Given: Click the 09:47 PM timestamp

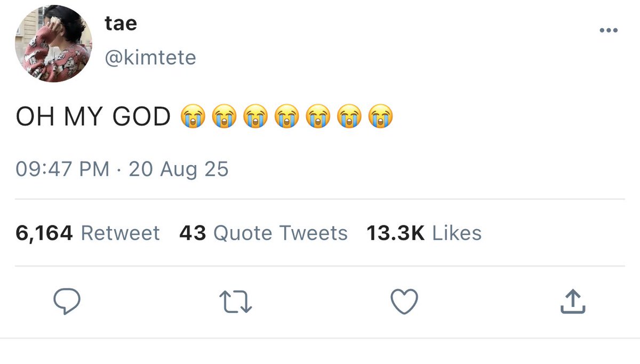Looking at the screenshot, I should tap(62, 169).
